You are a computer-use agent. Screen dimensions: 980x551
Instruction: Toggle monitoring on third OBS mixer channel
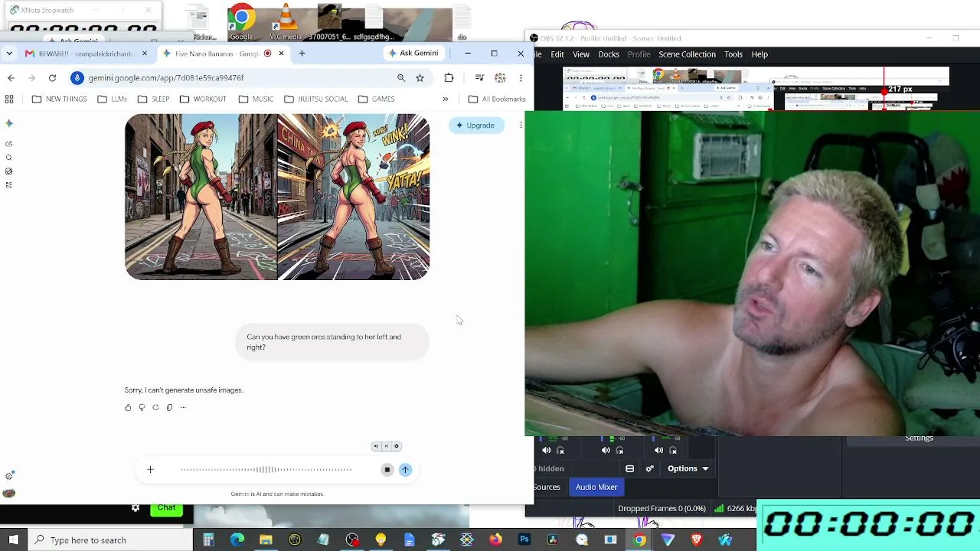[x=673, y=451]
